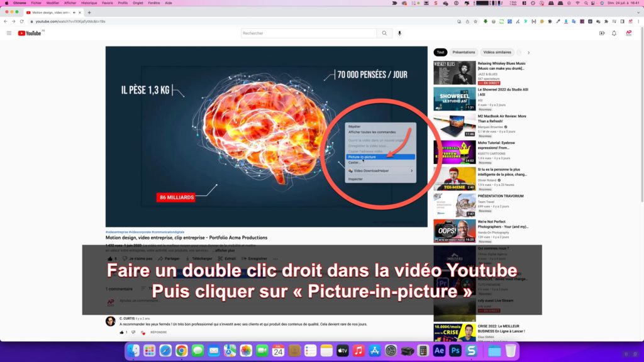644x362 pixels.
Task: Go back with the browser back arrow
Action: [5, 21]
